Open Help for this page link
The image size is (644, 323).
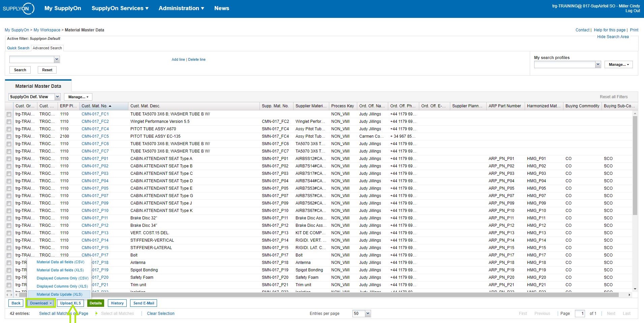[x=610, y=30]
